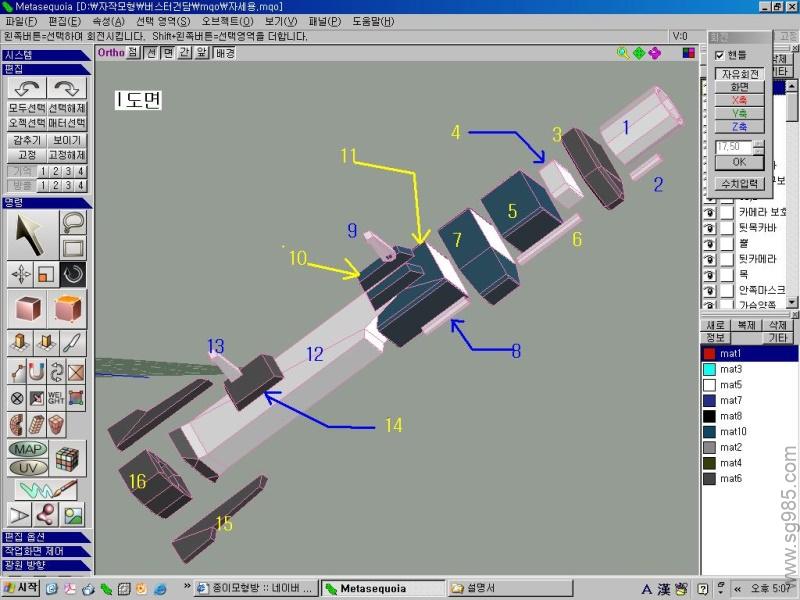Expand the 편집 옵션 panel header

tap(46, 537)
